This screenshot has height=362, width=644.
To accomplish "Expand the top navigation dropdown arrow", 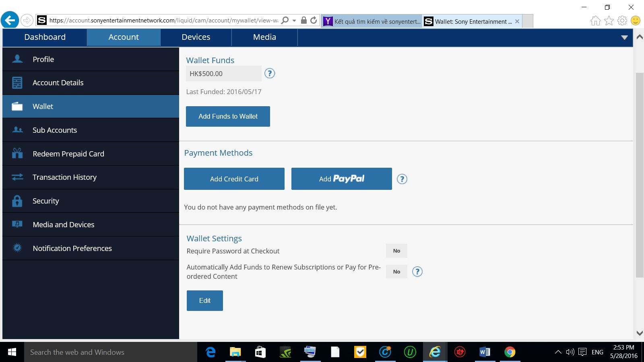I will (x=624, y=37).
